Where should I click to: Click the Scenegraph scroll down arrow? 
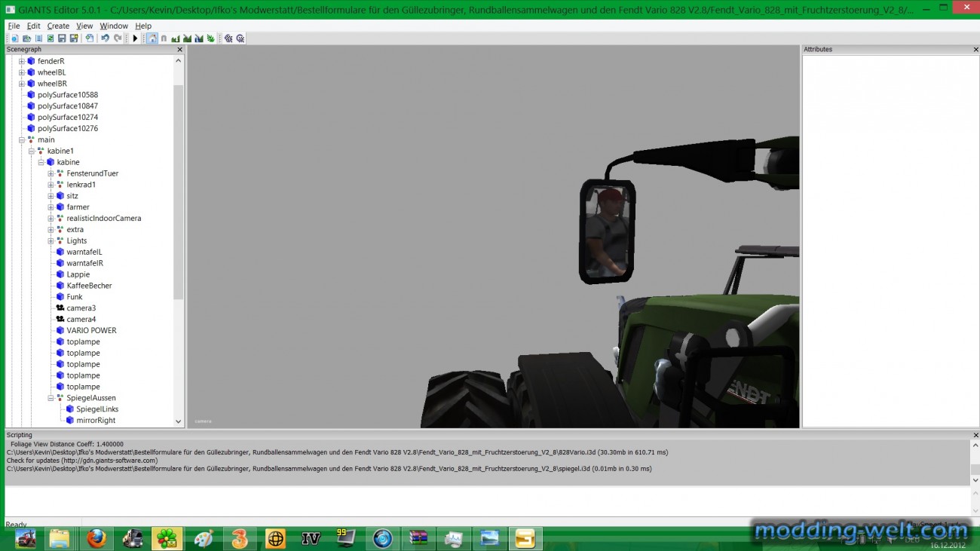click(179, 422)
